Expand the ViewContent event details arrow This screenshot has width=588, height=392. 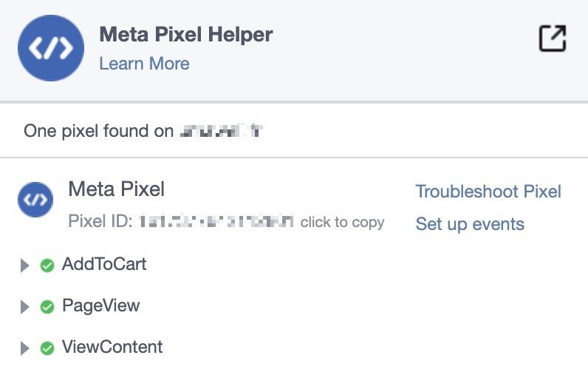[x=25, y=348]
